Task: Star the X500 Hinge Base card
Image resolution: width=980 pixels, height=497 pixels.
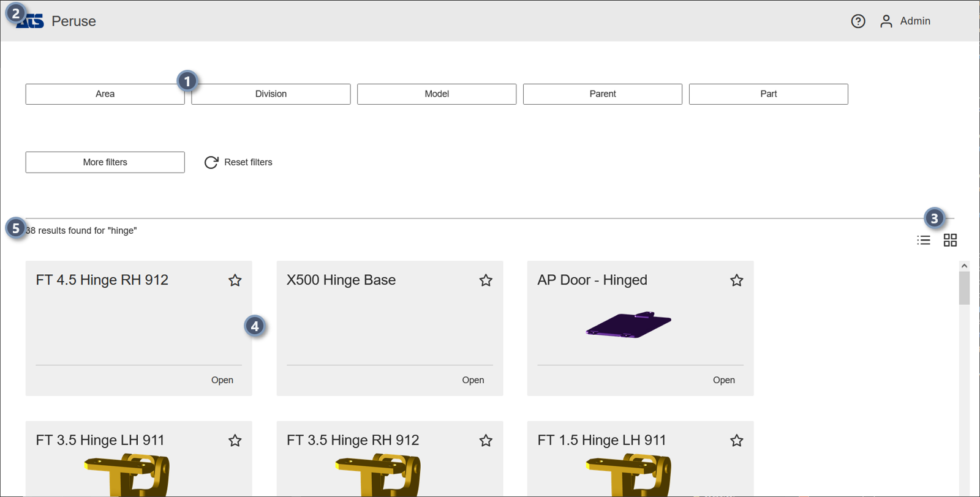Action: (x=486, y=280)
